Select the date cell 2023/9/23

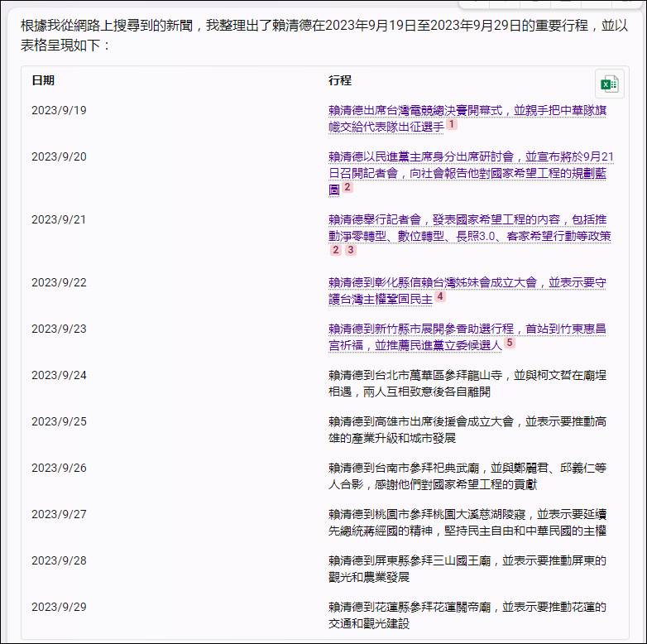pyautogui.click(x=59, y=329)
